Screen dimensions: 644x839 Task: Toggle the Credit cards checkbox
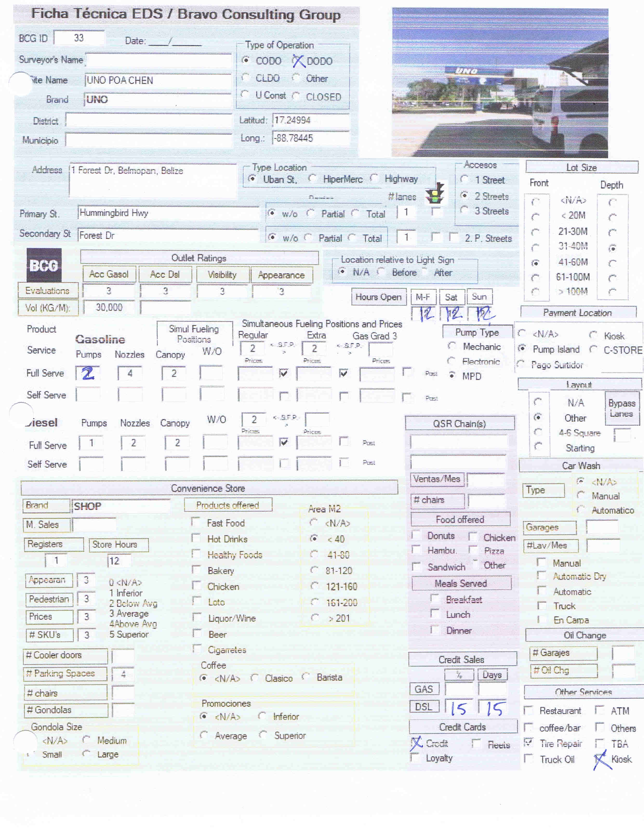(x=416, y=743)
